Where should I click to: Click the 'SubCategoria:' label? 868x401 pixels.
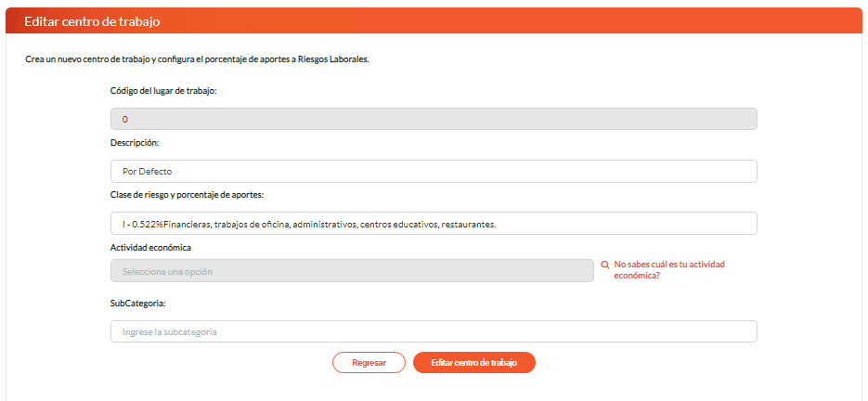pos(136,304)
